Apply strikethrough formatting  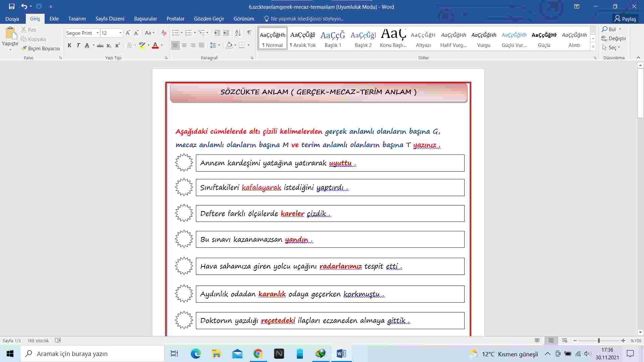(x=100, y=45)
